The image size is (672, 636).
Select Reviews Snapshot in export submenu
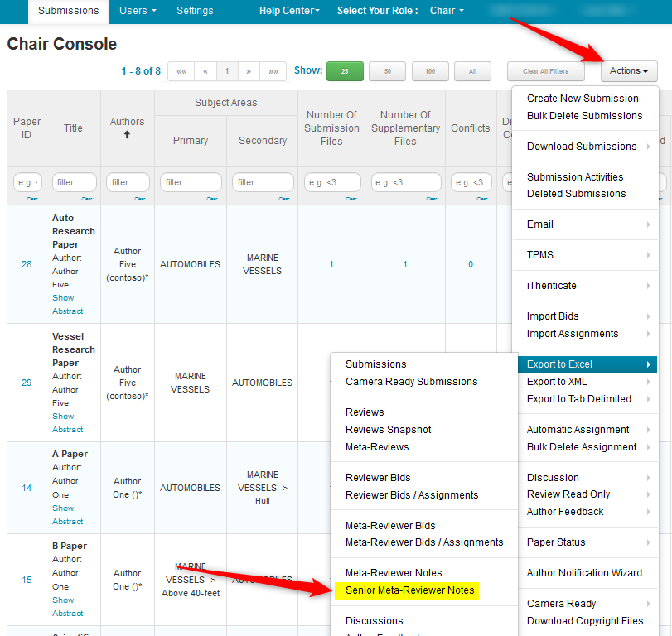pyautogui.click(x=389, y=430)
